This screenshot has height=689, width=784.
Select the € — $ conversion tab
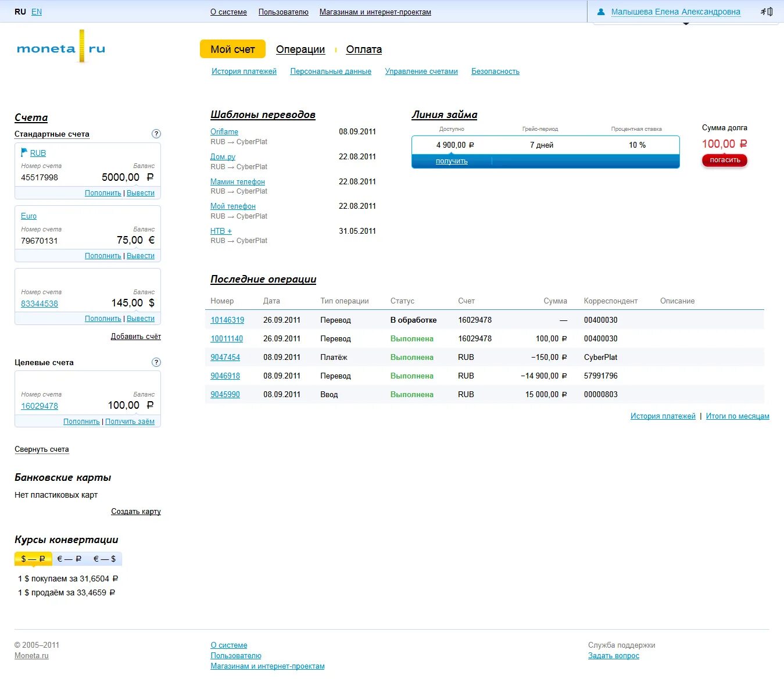point(105,559)
